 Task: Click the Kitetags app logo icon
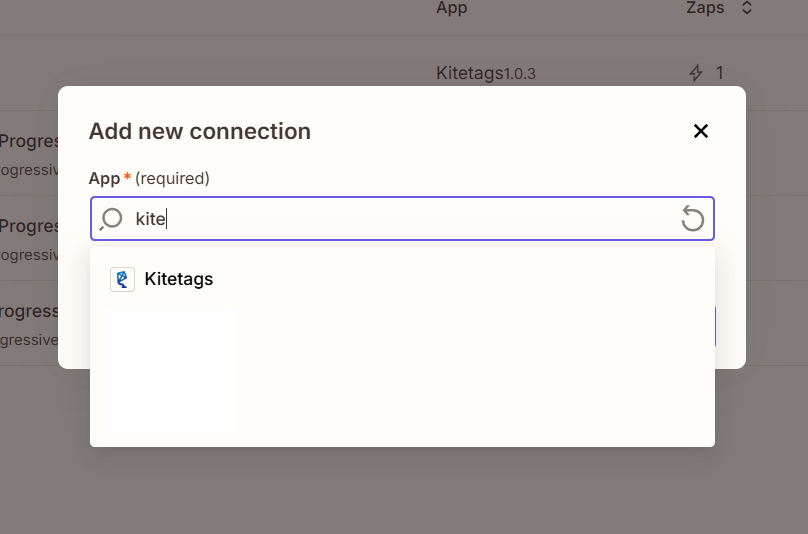(122, 279)
